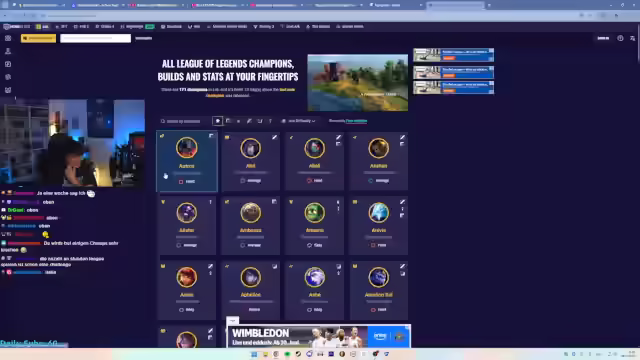The width and height of the screenshot is (640, 360).
Task: Open the Windows Start button
Action: pyautogui.click(x=254, y=354)
